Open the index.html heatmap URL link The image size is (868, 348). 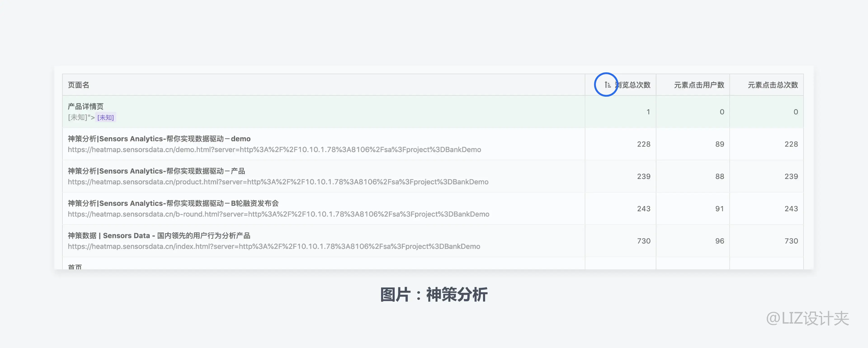[x=274, y=247]
